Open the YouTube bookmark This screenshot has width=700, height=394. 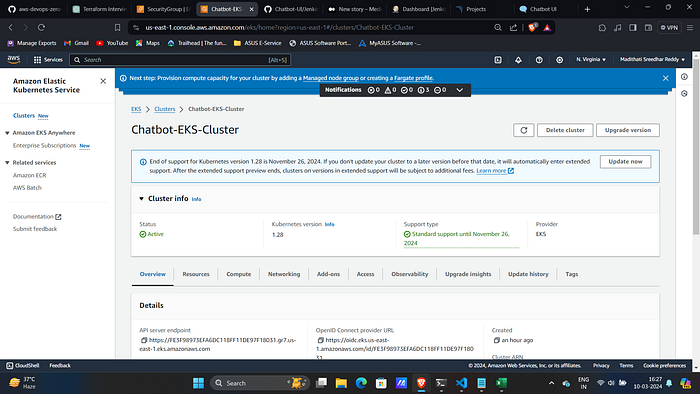pos(112,43)
